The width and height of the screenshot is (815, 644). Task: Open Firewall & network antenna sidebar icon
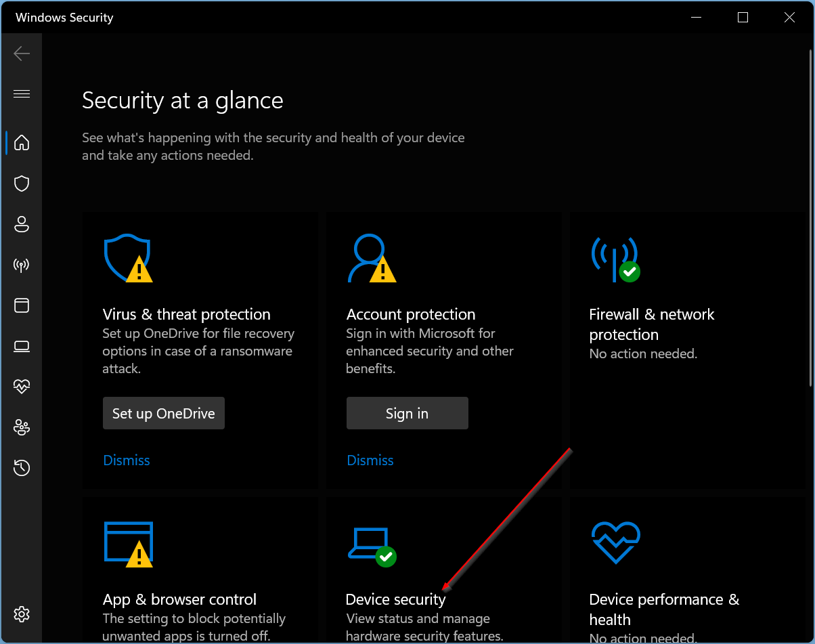coord(22,265)
